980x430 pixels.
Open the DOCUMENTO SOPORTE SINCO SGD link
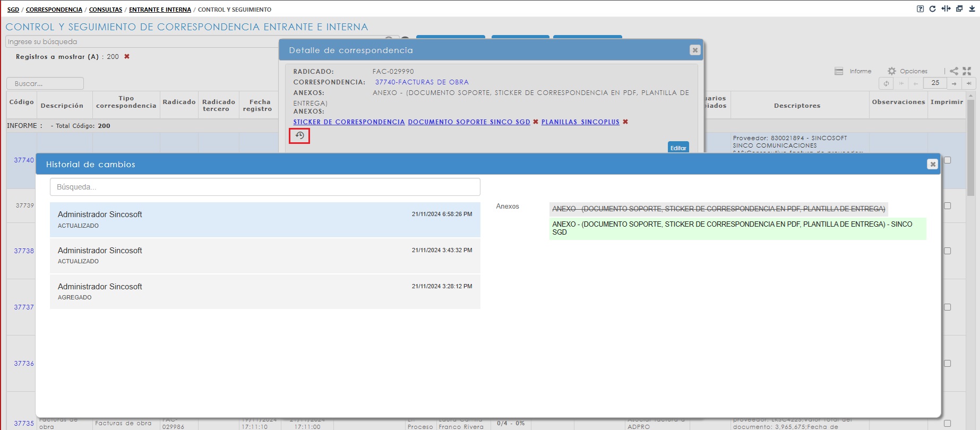(x=469, y=122)
